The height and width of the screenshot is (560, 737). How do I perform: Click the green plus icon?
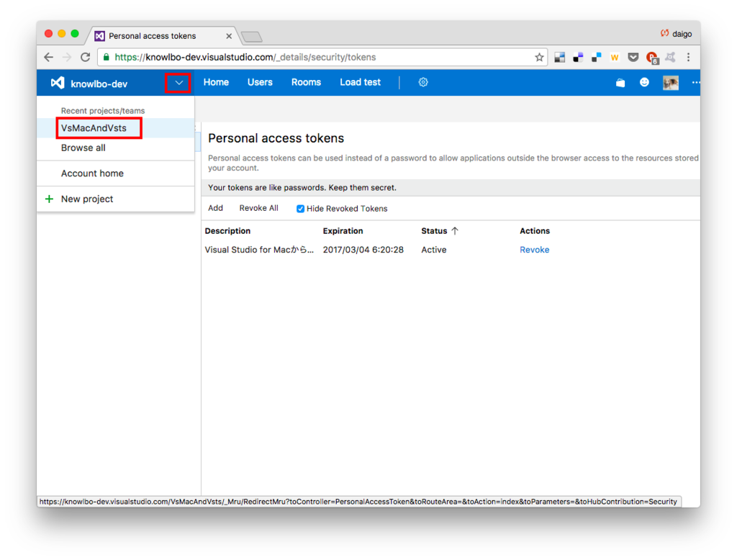coord(49,199)
